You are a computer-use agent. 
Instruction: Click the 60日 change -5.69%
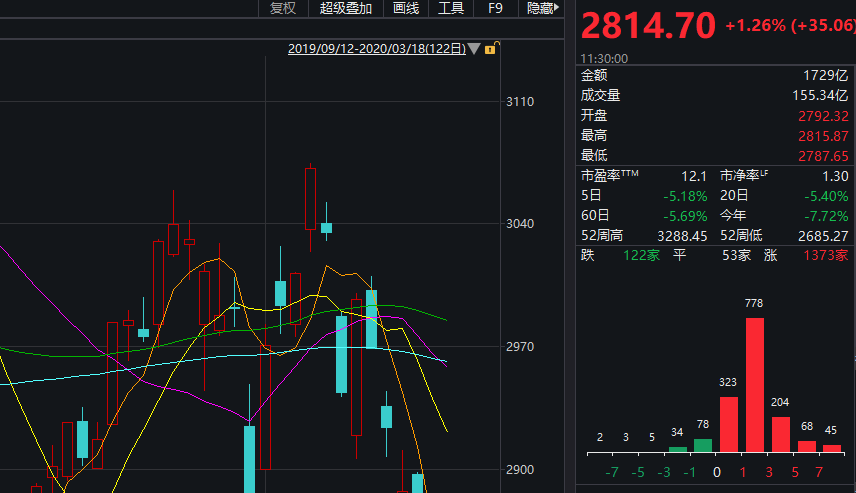tap(685, 216)
